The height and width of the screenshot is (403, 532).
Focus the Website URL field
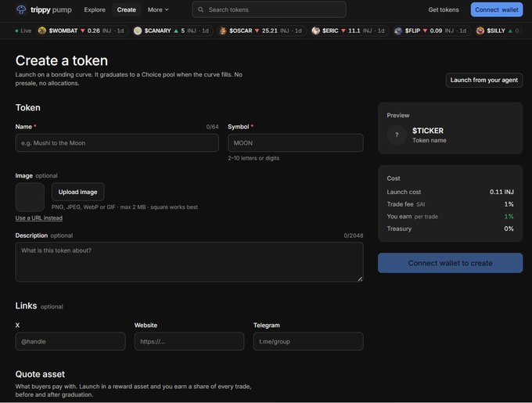[189, 341]
